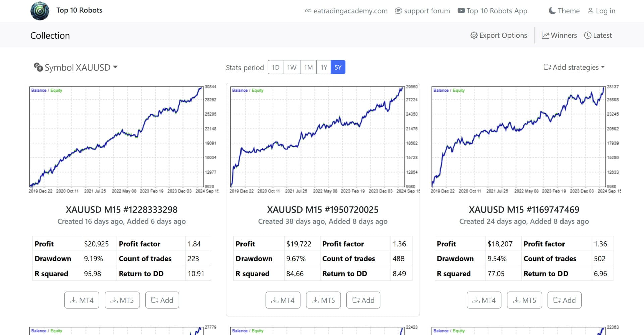Download MT5 for strategy #1228333298

point(122,300)
